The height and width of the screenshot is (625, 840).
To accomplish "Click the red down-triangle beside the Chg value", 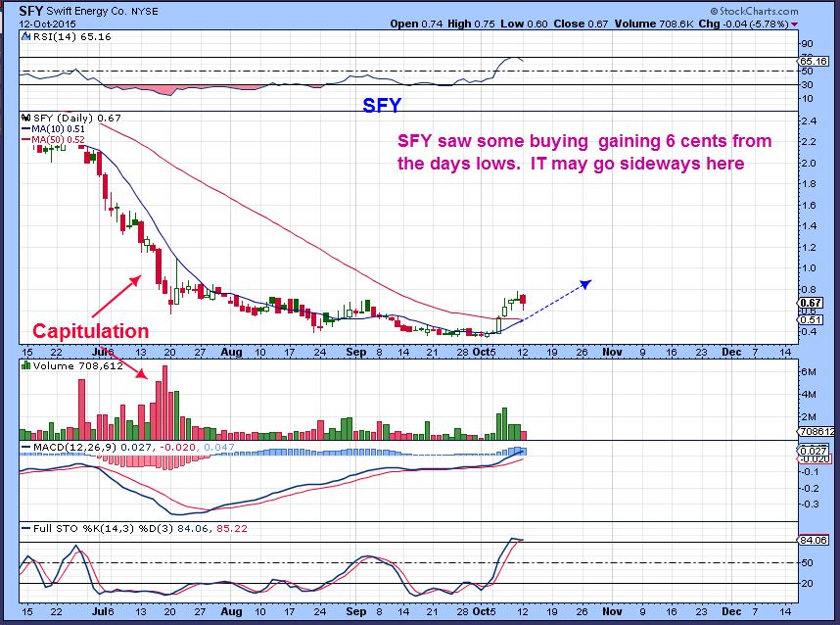I will point(794,24).
